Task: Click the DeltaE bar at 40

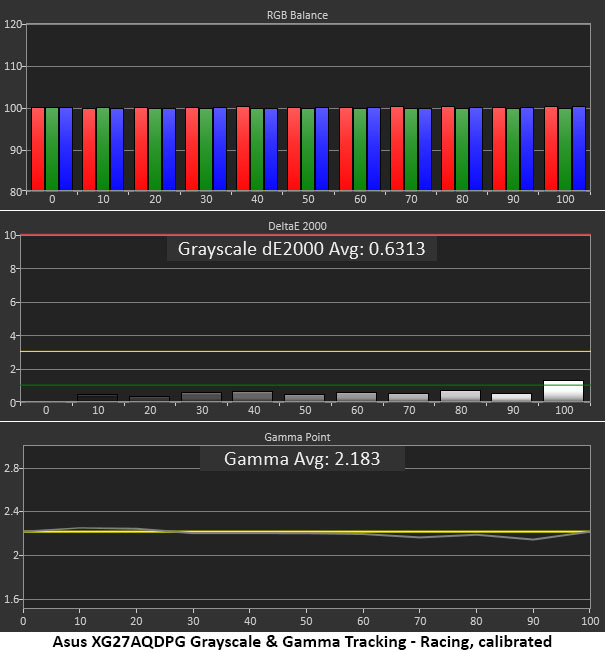Action: pyautogui.click(x=252, y=396)
